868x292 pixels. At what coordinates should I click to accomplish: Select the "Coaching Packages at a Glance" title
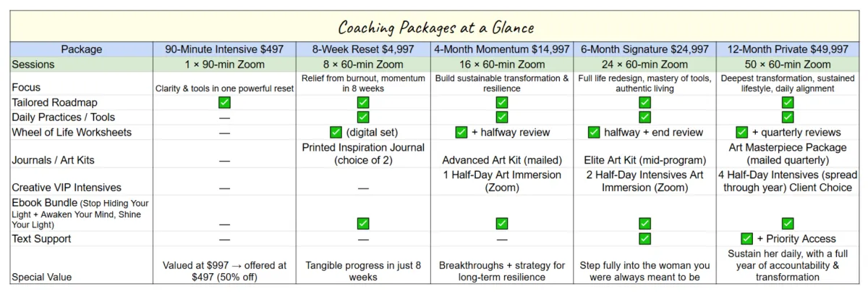(435, 28)
